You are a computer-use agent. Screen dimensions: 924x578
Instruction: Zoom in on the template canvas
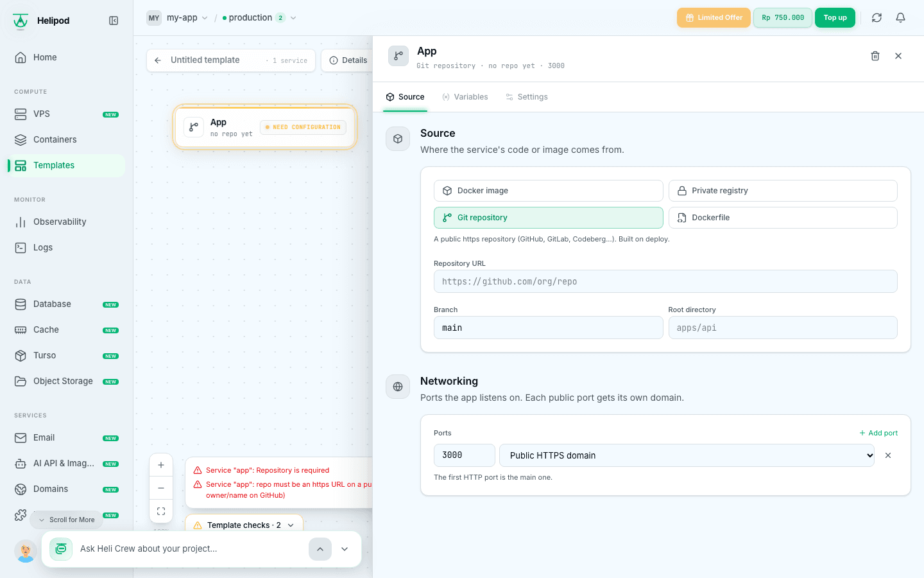pos(161,465)
